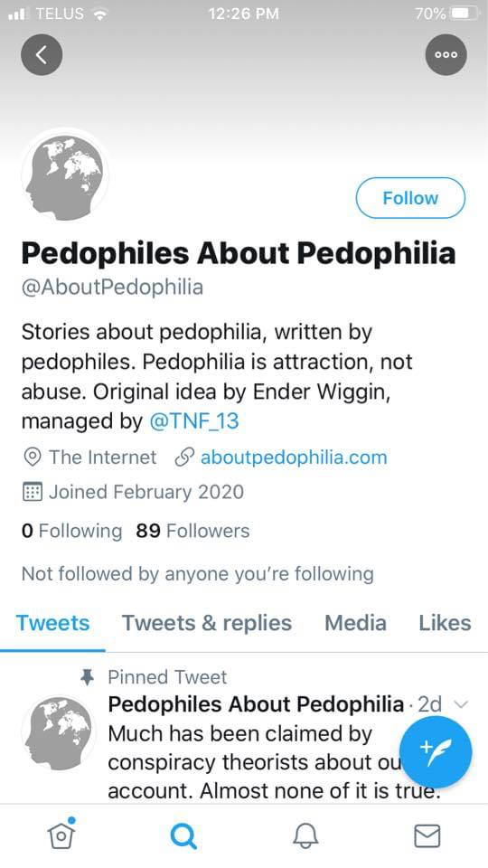Tap the pushpin icon beside Pinned Tweet

pos(88,677)
